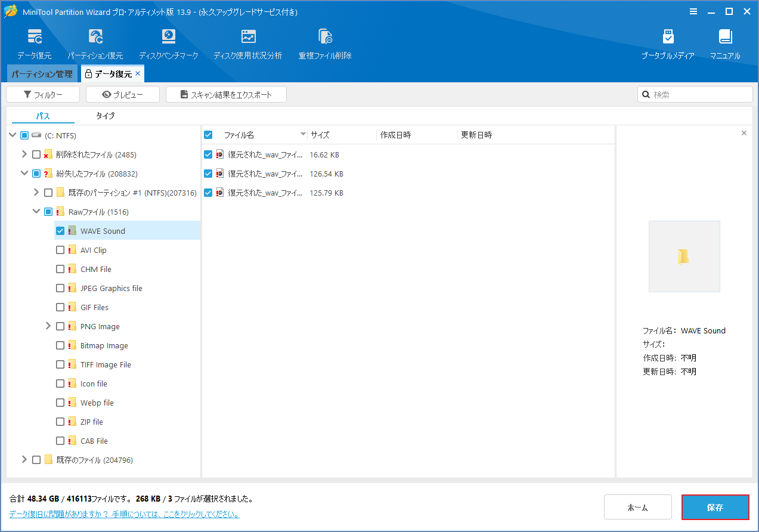Switch to the タイプ tab
This screenshot has height=532, width=759.
tap(105, 116)
